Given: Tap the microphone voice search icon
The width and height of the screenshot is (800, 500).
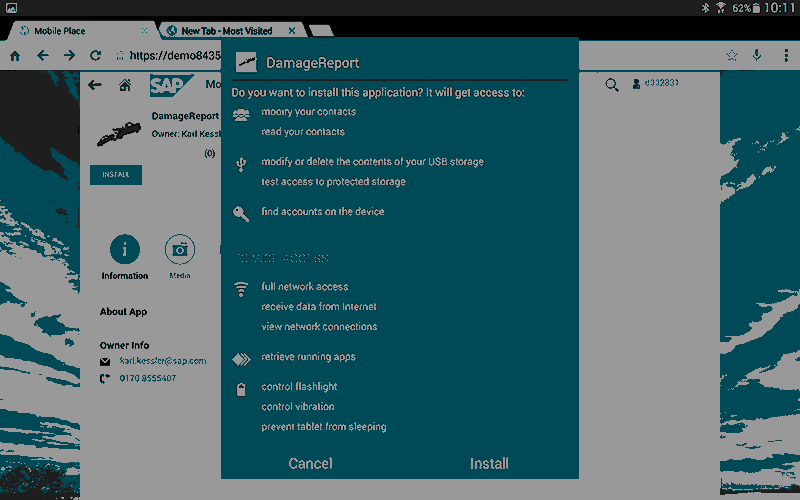Looking at the screenshot, I should point(757,56).
